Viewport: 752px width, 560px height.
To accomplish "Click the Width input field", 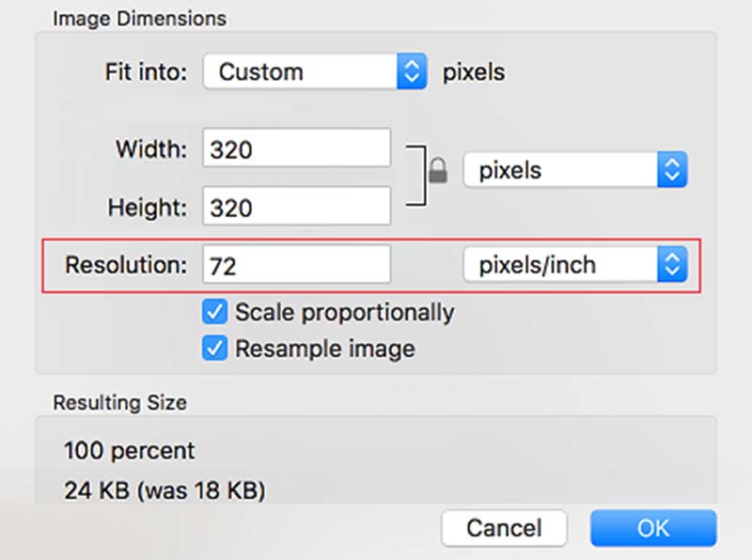I will [x=296, y=149].
